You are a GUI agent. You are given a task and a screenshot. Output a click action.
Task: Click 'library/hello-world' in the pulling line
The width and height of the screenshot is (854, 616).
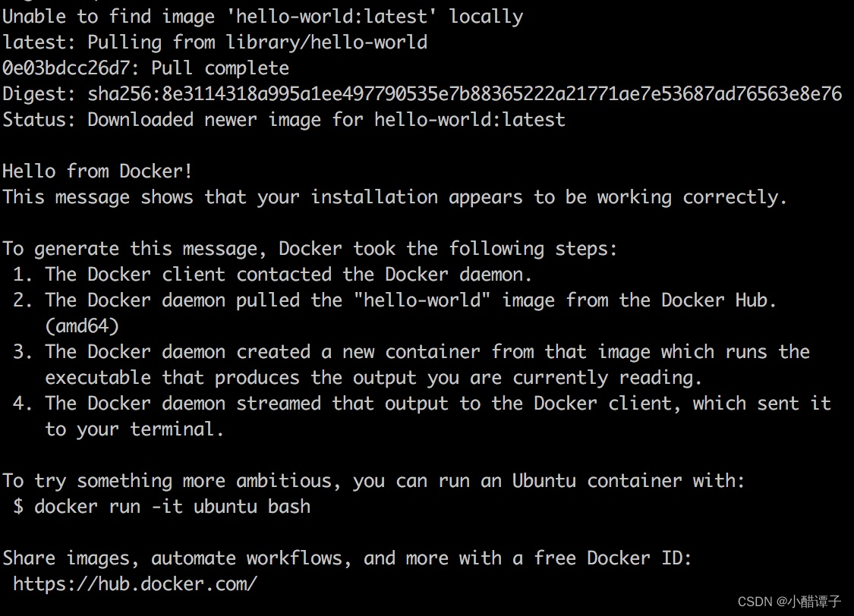click(x=326, y=42)
